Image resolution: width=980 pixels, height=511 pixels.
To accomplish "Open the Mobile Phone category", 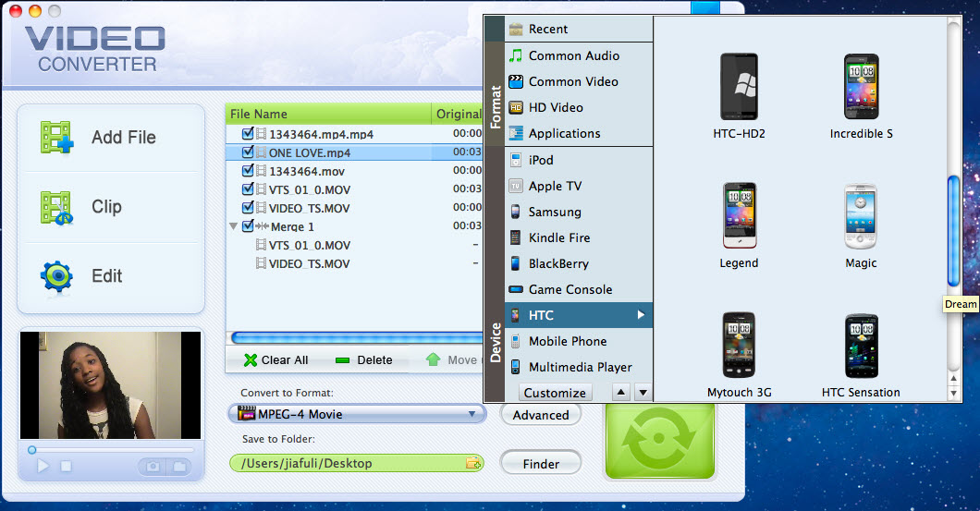I will [x=579, y=341].
